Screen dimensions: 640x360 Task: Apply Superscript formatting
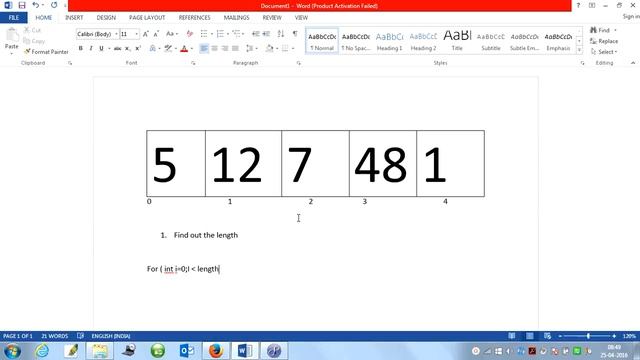point(138,49)
